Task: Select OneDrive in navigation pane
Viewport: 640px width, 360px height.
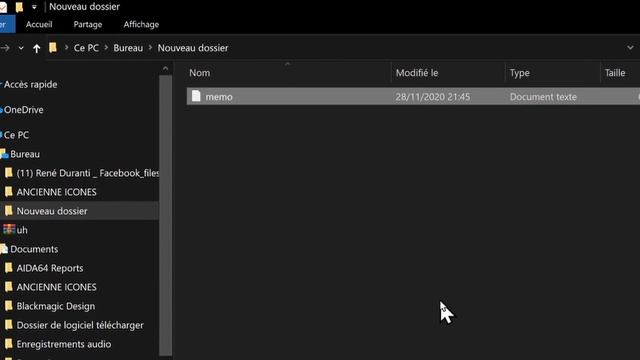Action: coord(24,110)
